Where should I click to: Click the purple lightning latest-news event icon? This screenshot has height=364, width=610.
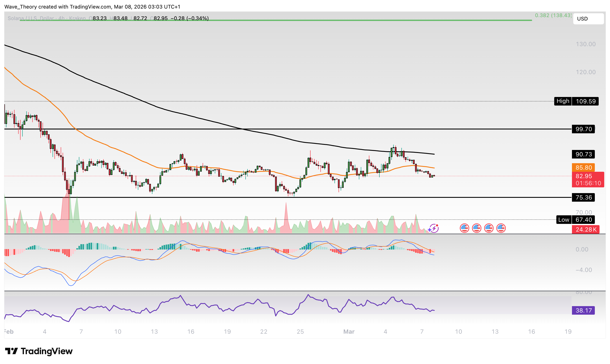coord(434,228)
